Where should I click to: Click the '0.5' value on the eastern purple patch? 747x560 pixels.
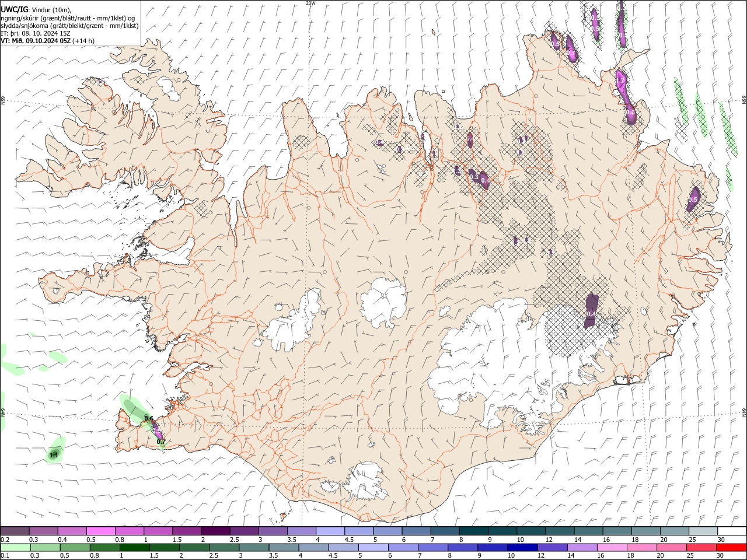693,199
